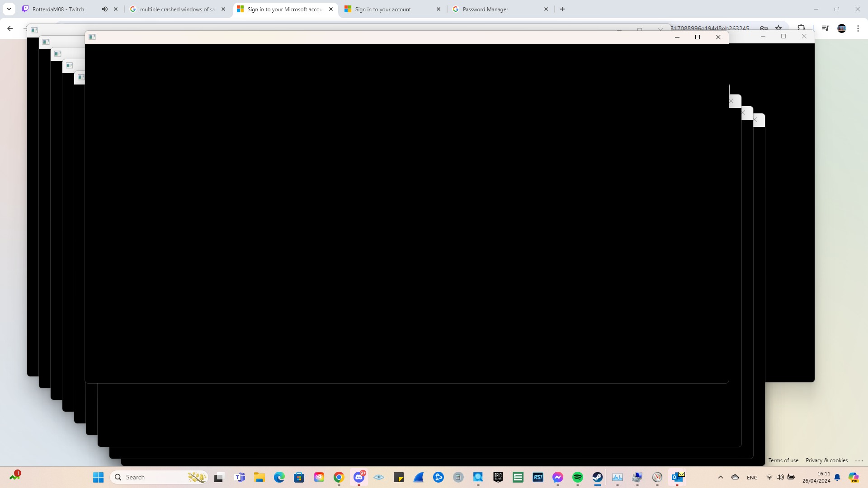Open Steam from the taskbar

pyautogui.click(x=597, y=477)
